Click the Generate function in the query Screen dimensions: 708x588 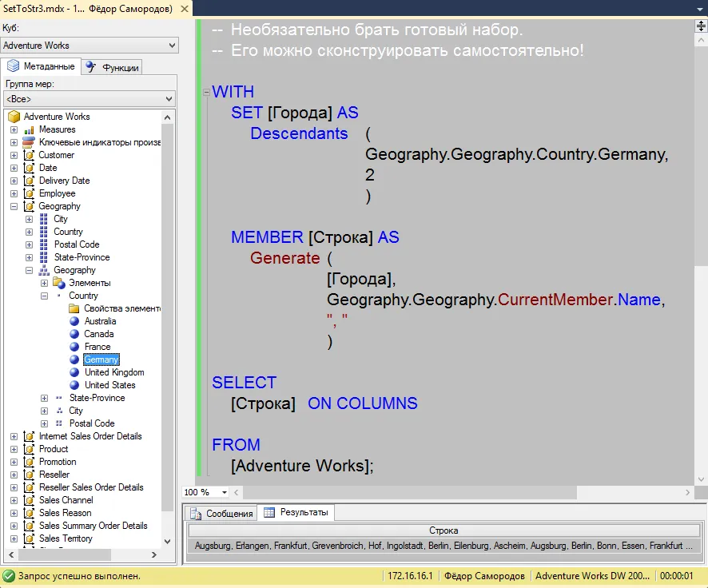pos(285,258)
